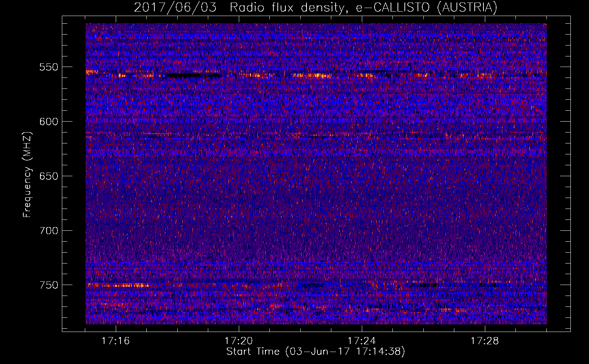Click the 700 frequency tick label

tap(49, 231)
